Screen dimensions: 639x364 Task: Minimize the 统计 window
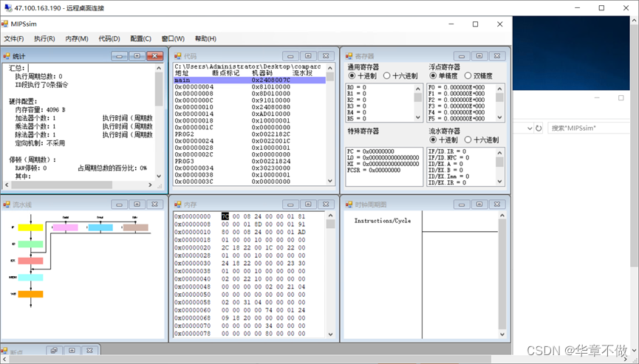tap(119, 56)
